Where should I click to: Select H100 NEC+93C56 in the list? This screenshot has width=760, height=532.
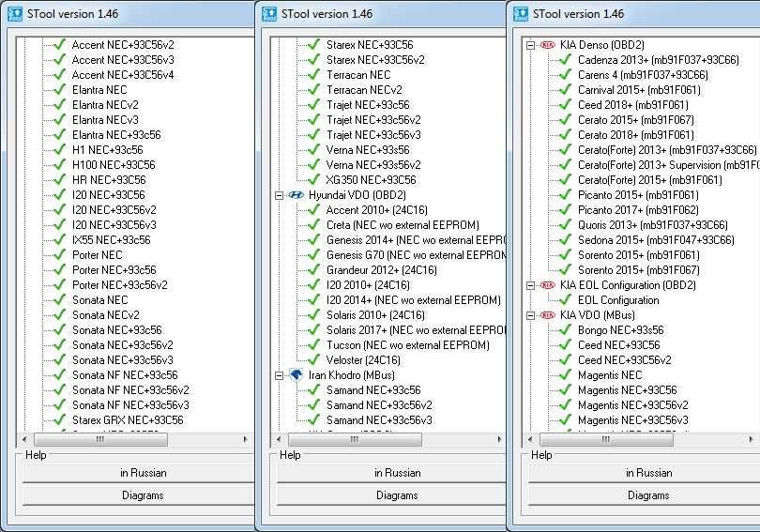click(114, 165)
